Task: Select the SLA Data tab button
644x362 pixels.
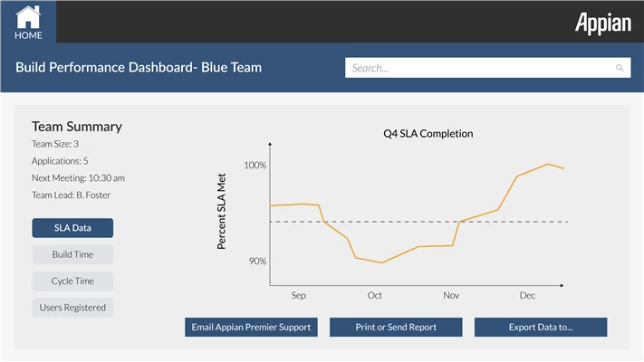Action: click(72, 228)
